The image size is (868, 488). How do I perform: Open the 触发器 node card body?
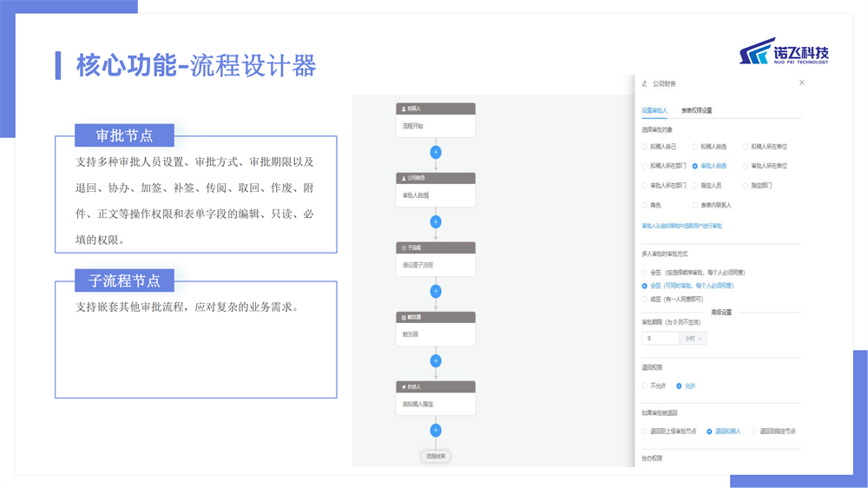coord(436,334)
